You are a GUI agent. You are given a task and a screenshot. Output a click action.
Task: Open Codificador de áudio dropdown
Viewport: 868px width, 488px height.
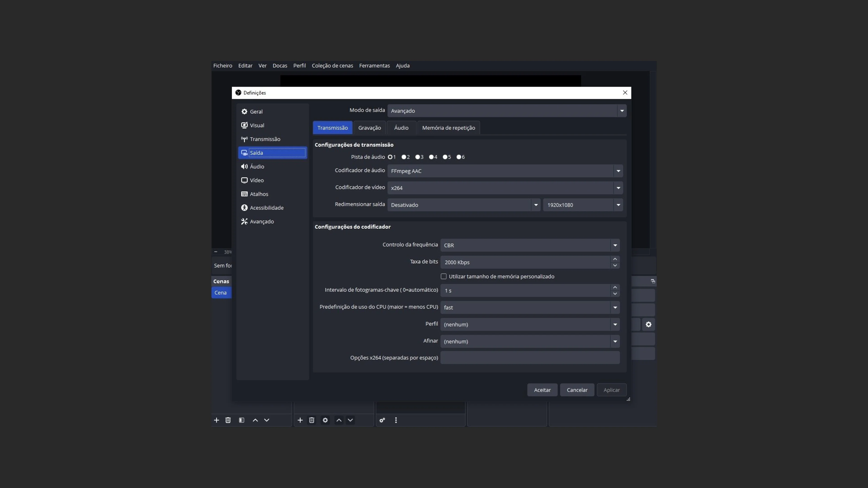505,171
